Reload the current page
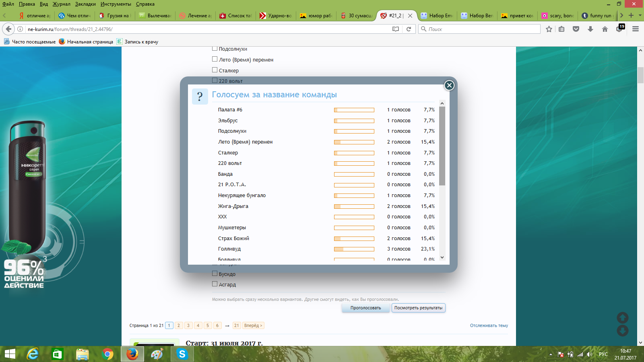The height and width of the screenshot is (362, 644). 409,29
